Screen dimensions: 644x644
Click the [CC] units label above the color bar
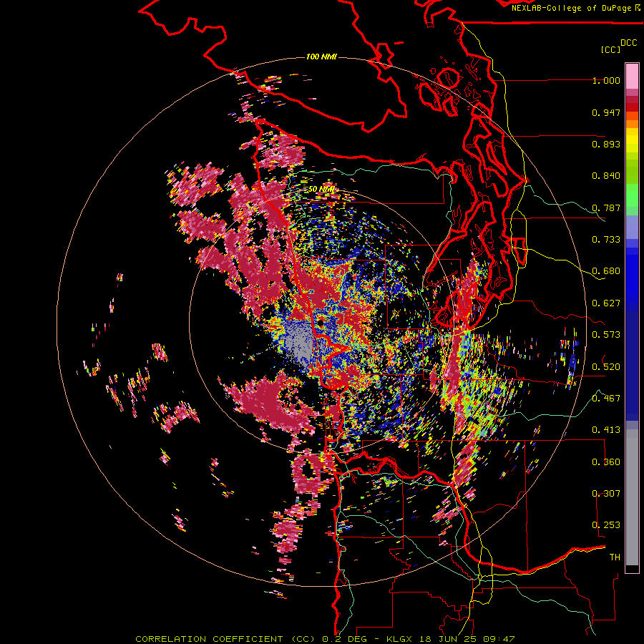tap(610, 49)
